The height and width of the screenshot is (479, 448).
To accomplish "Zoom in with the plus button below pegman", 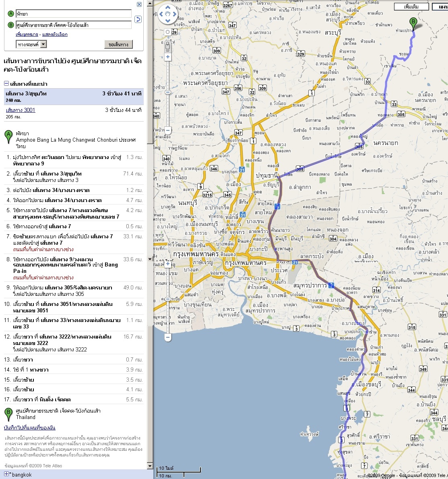I will 168,57.
